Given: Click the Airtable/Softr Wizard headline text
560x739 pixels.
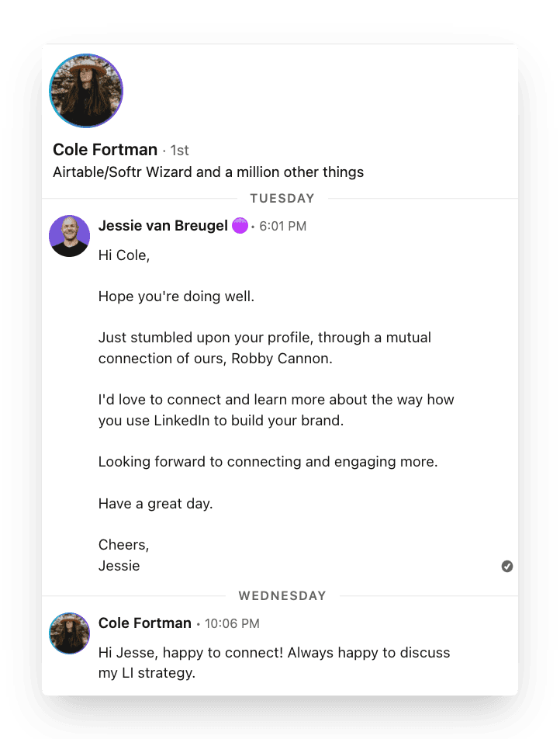Looking at the screenshot, I should coord(208,172).
